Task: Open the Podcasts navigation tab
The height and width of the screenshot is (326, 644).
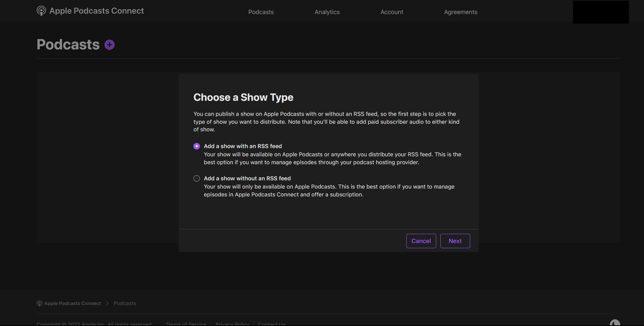Action: click(261, 12)
